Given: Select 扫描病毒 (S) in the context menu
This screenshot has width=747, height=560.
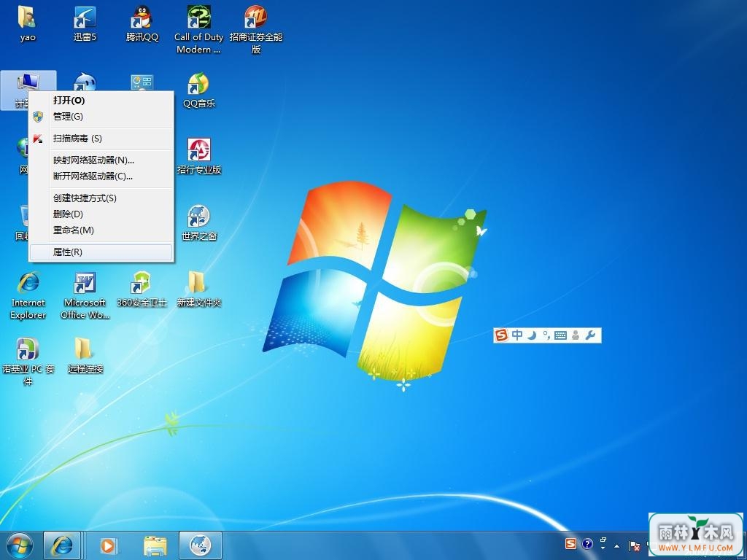Looking at the screenshot, I should pyautogui.click(x=101, y=138).
